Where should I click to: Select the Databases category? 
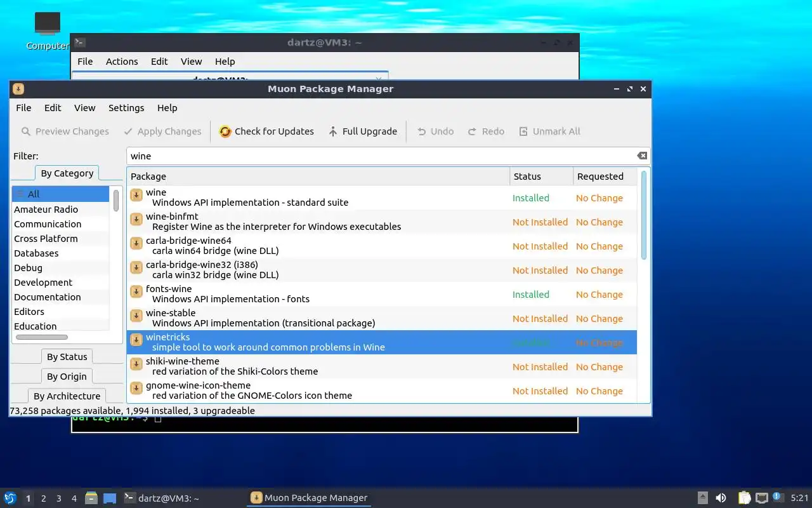coord(60,253)
